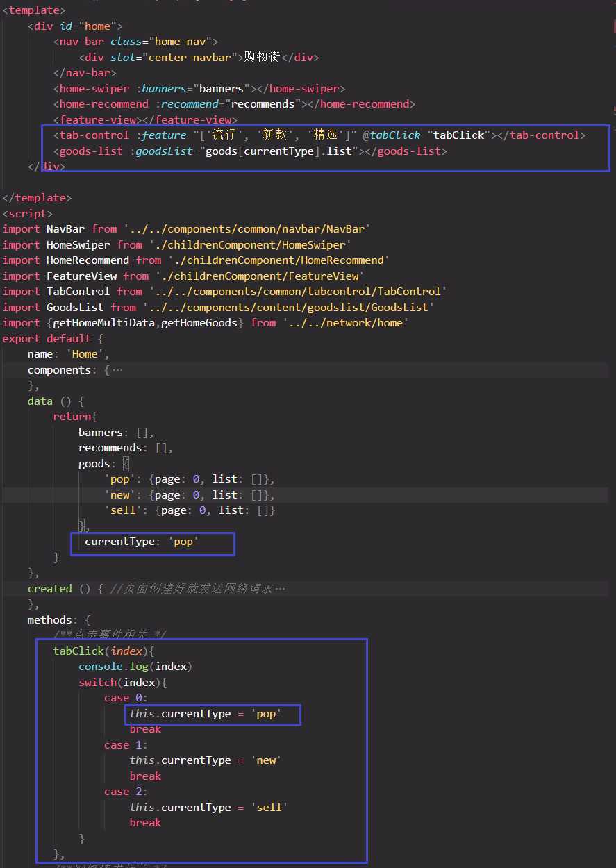This screenshot has width=616, height=868.
Task: Click the opening <template> tag on the first line
Action: click(34, 10)
